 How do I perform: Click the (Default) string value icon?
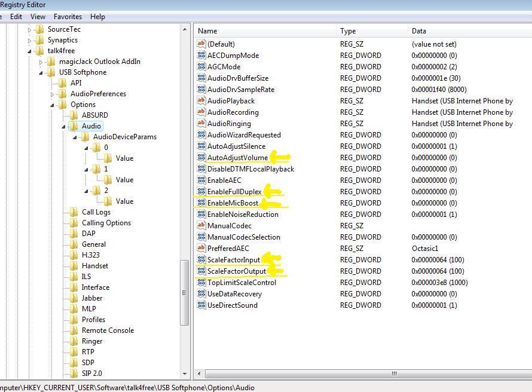pyautogui.click(x=201, y=44)
